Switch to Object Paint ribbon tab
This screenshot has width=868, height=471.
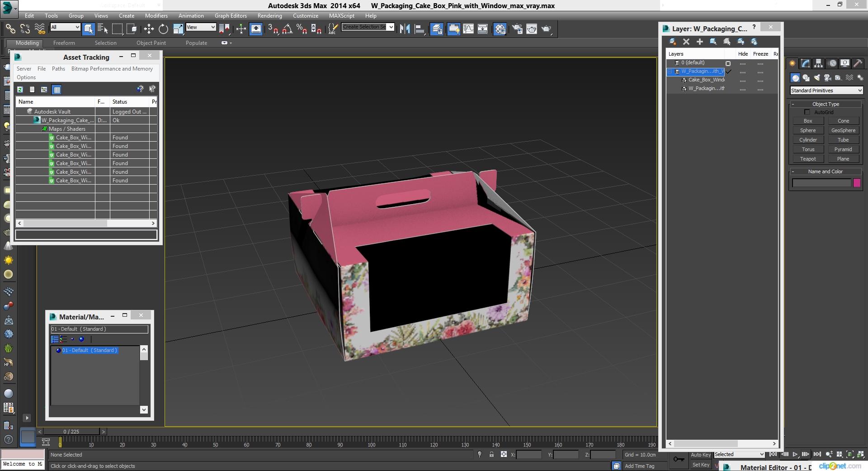pyautogui.click(x=151, y=43)
